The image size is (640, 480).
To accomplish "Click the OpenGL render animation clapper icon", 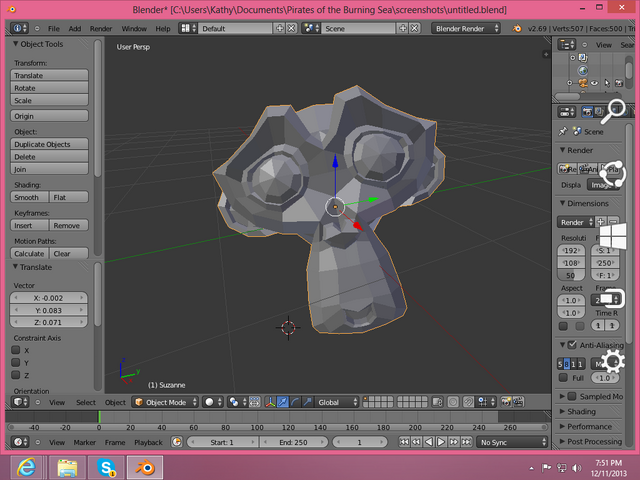I will 518,402.
